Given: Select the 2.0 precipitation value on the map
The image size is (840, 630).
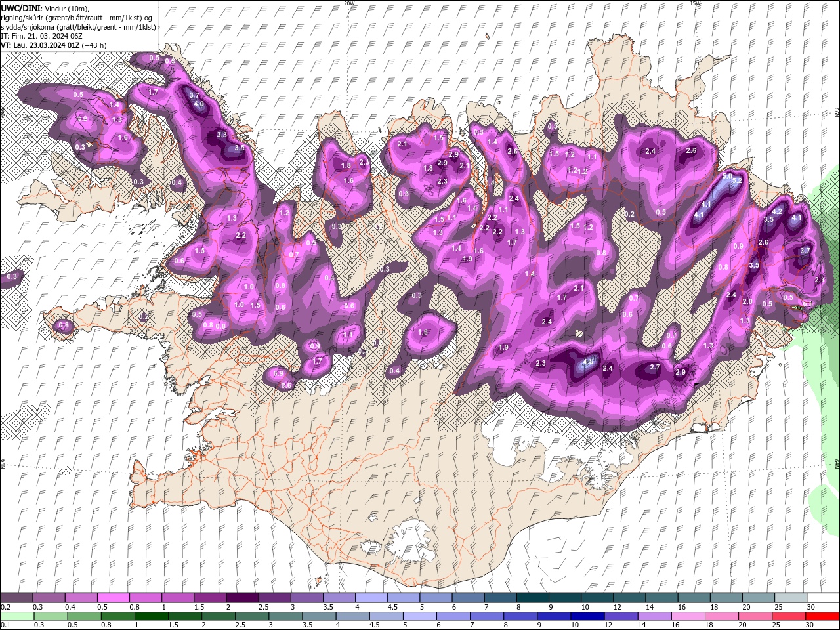Looking at the screenshot, I should [x=747, y=302].
